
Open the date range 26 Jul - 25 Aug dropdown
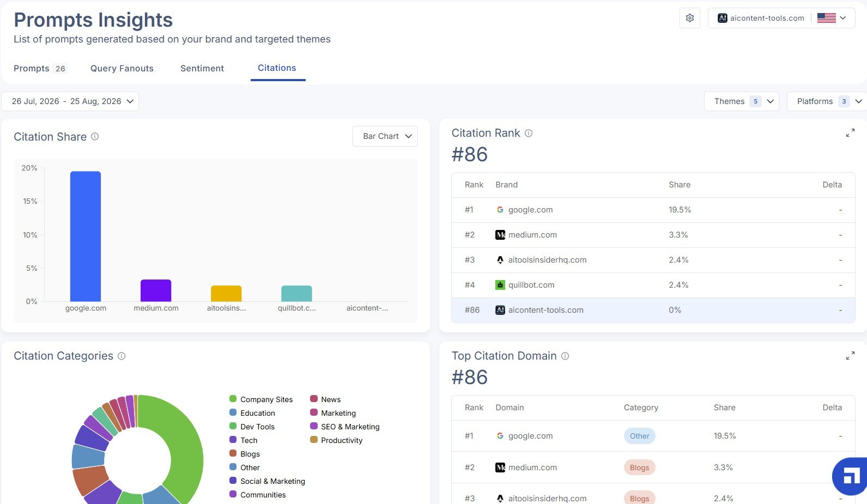70,101
